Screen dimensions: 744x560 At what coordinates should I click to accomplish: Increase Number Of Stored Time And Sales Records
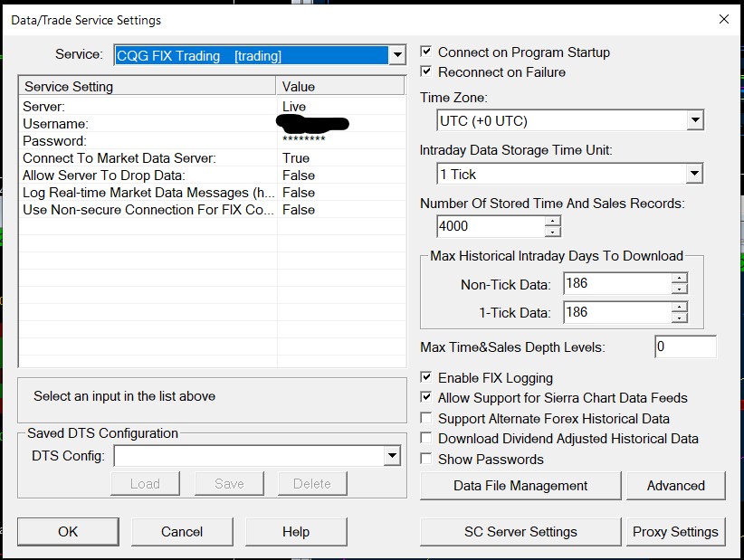(552, 222)
